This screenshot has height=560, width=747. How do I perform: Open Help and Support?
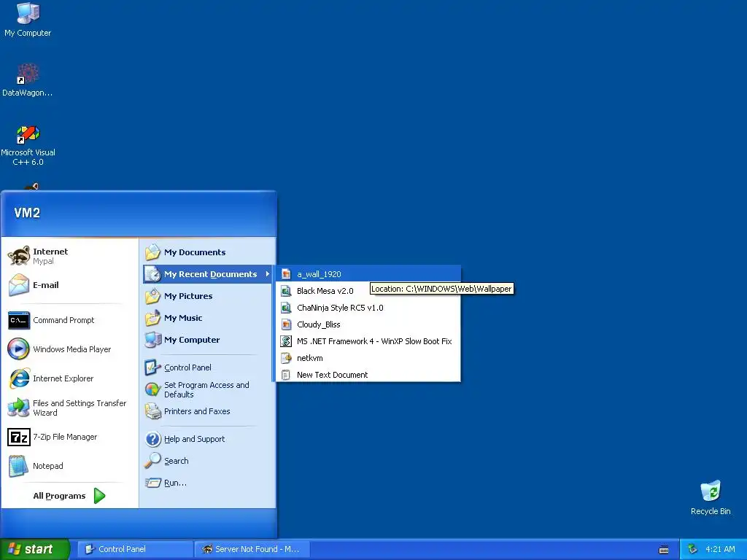[207, 439]
